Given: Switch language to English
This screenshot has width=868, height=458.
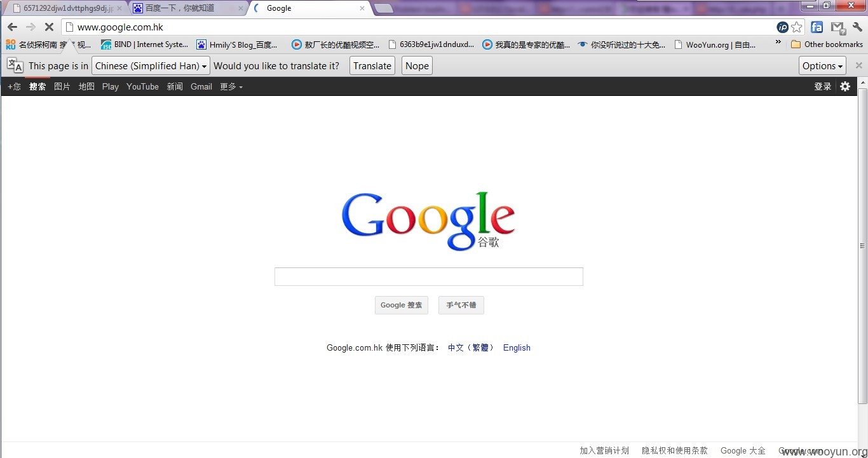Looking at the screenshot, I should (x=517, y=347).
